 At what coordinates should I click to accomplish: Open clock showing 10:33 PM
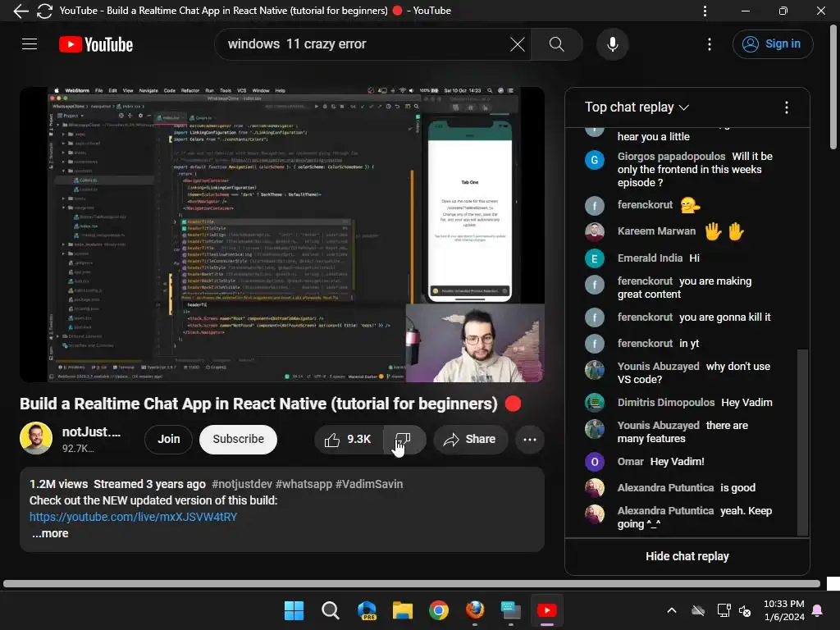[783, 610]
